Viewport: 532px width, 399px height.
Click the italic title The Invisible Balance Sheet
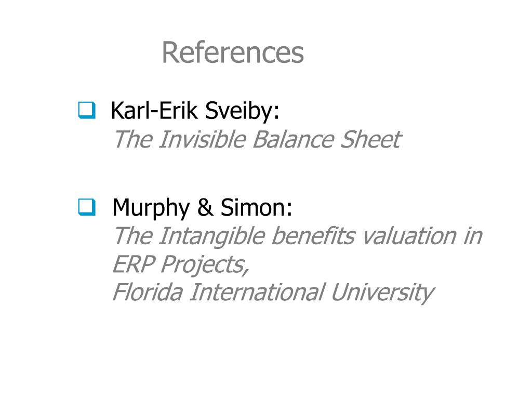point(257,139)
